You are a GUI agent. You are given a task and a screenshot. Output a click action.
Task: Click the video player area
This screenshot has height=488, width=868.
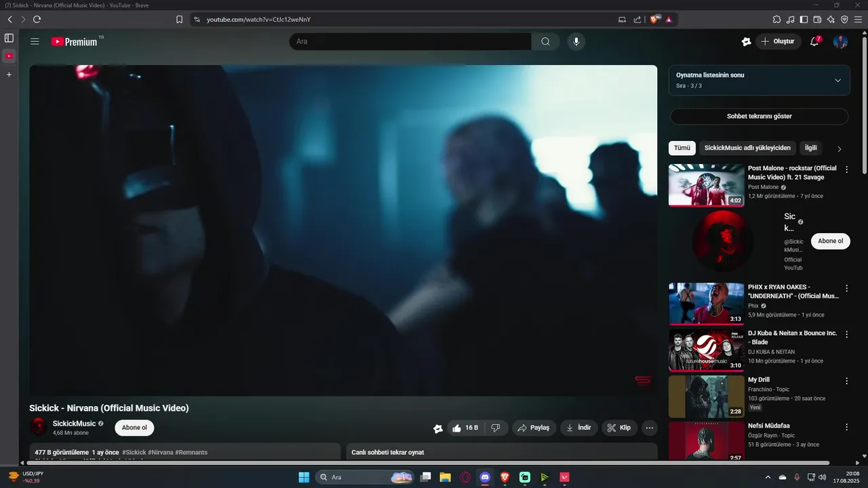coord(343,230)
